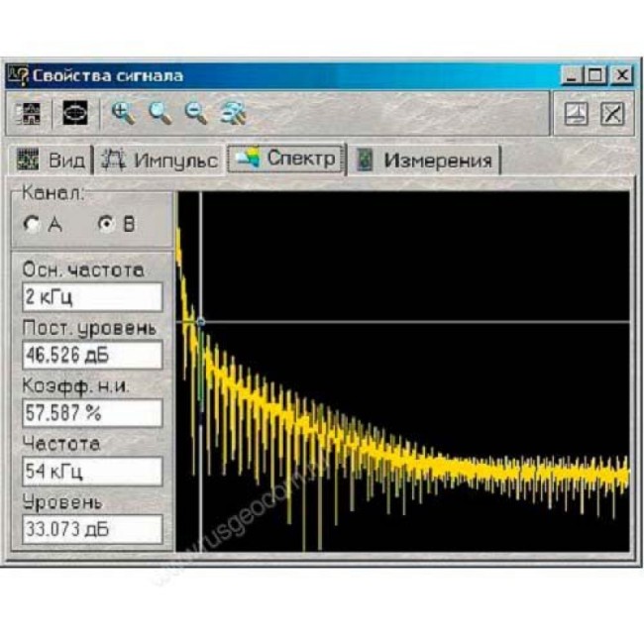Viewport: 644px width, 644px height.
Task: Click the Уровень field showing 33.073 дБ
Action: point(91,529)
